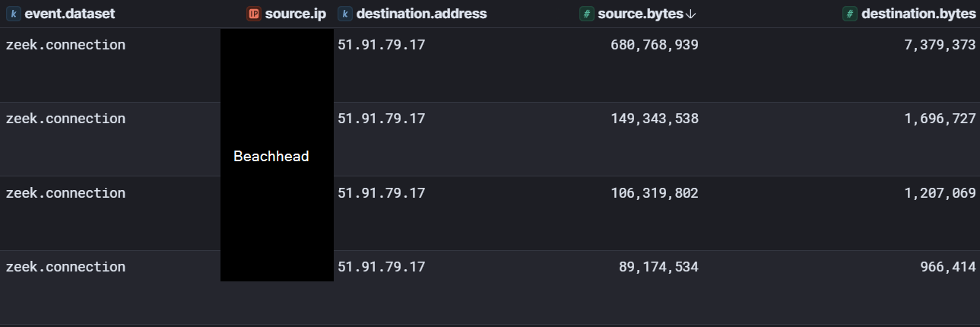The image size is (980, 327).
Task: Click the 966,414 destination bytes cell
Action: click(946, 267)
